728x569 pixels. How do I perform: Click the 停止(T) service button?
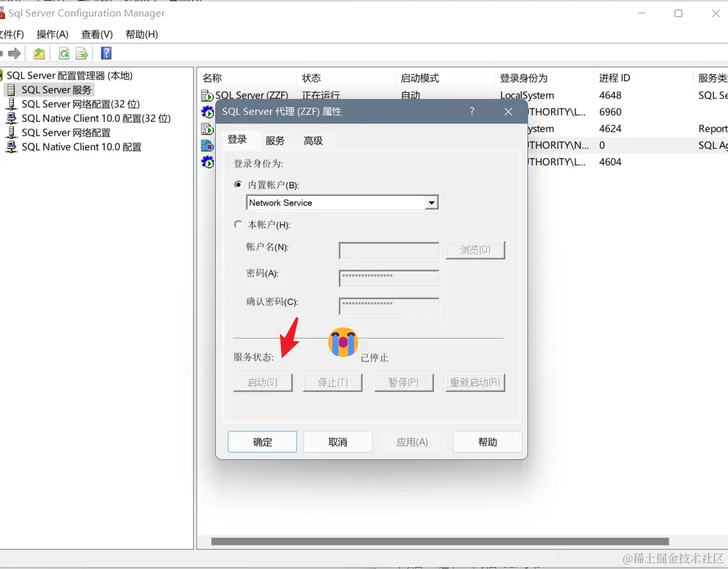click(x=333, y=383)
